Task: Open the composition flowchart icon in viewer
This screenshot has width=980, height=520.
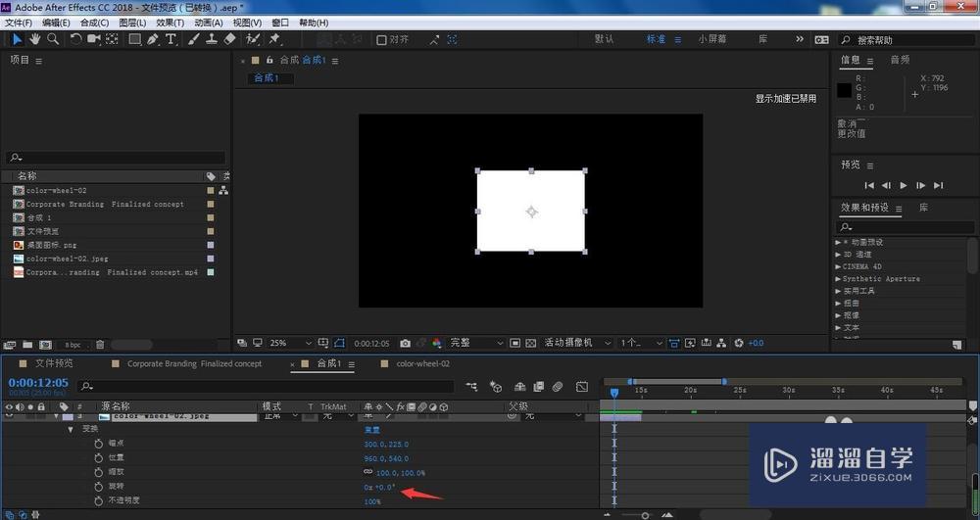Action: click(721, 344)
